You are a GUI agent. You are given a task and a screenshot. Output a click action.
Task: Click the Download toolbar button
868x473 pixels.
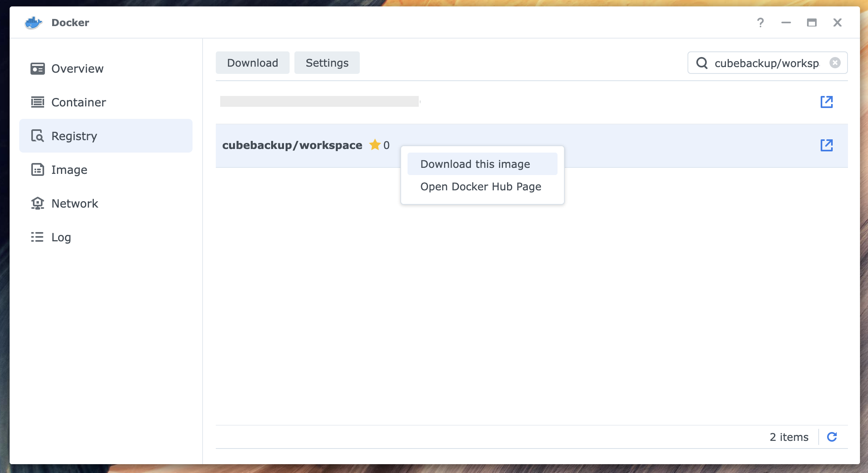[x=253, y=63]
